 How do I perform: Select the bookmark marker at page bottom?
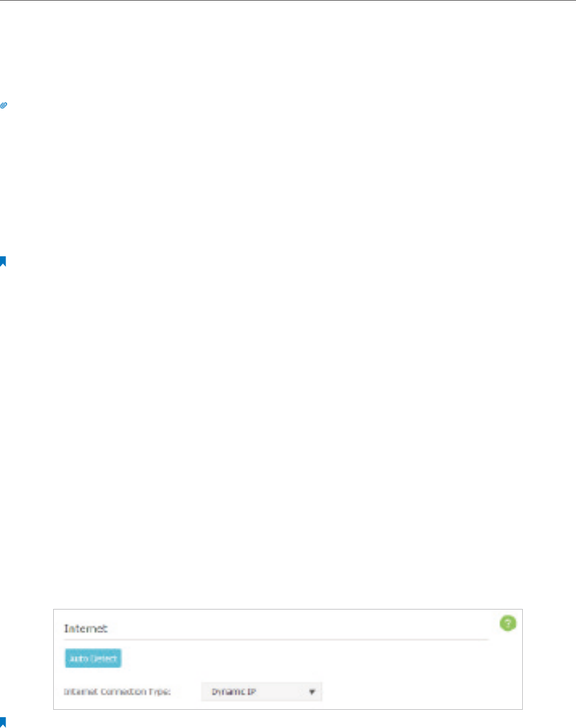pos(3,723)
